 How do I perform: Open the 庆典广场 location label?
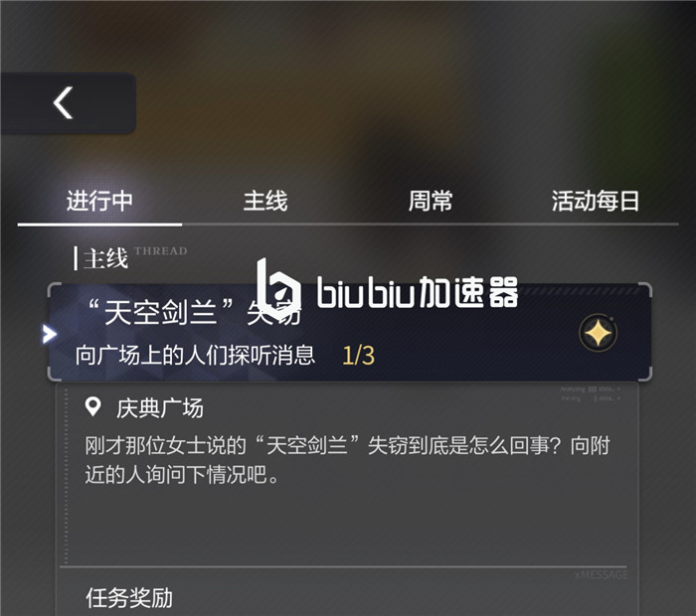tap(160, 408)
